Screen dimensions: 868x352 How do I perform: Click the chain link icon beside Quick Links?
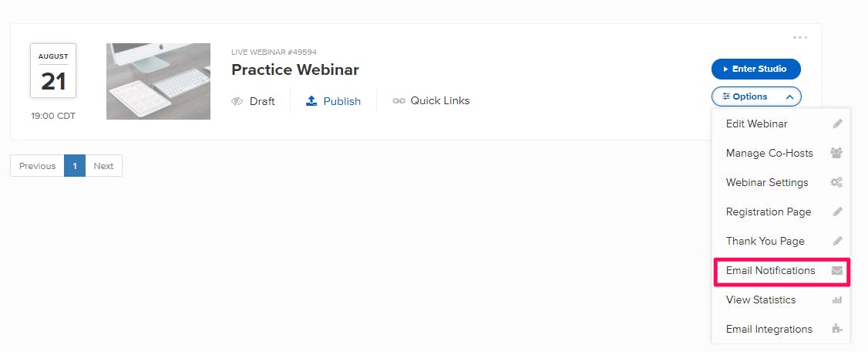[399, 101]
